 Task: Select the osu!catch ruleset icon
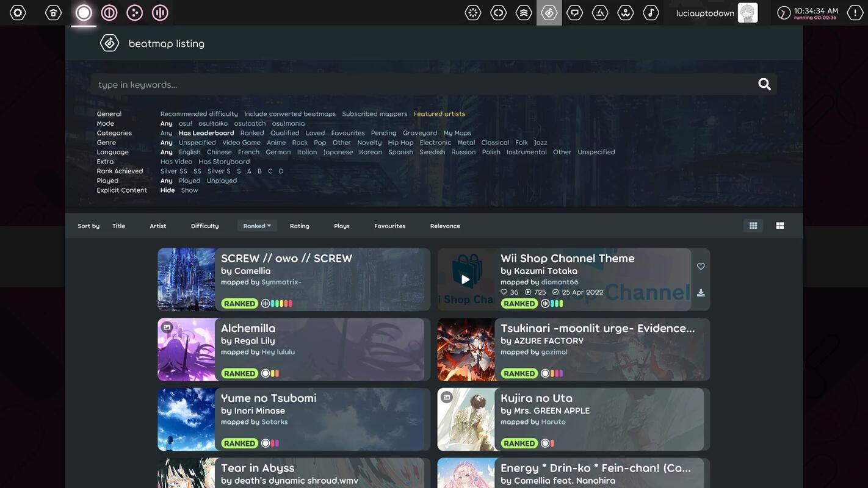pos(134,13)
